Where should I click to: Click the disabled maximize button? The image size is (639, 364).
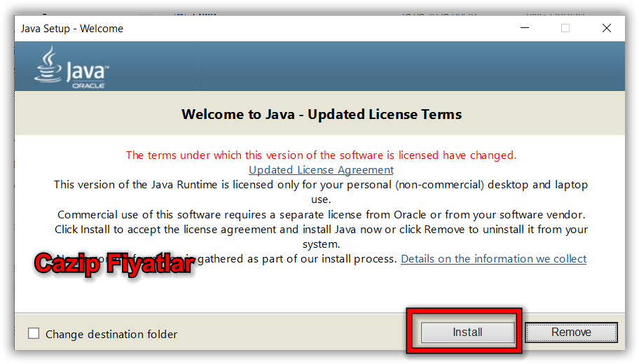pos(565,28)
